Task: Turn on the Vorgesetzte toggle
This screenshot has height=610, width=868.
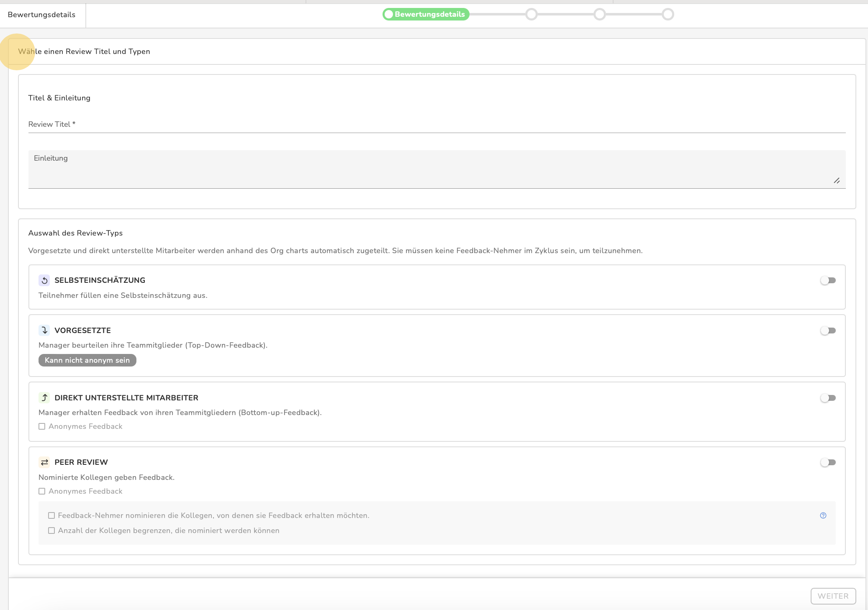Action: [x=828, y=331]
